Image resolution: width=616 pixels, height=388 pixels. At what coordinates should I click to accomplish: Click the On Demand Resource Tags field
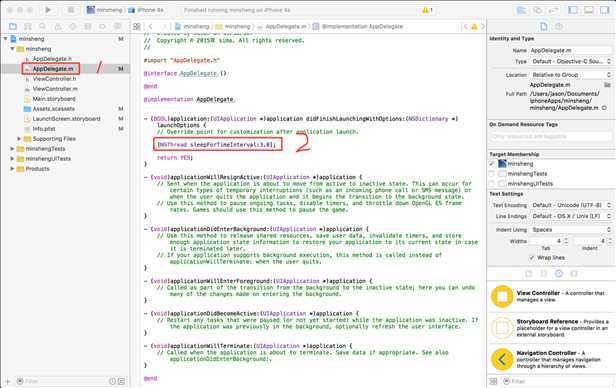point(551,136)
